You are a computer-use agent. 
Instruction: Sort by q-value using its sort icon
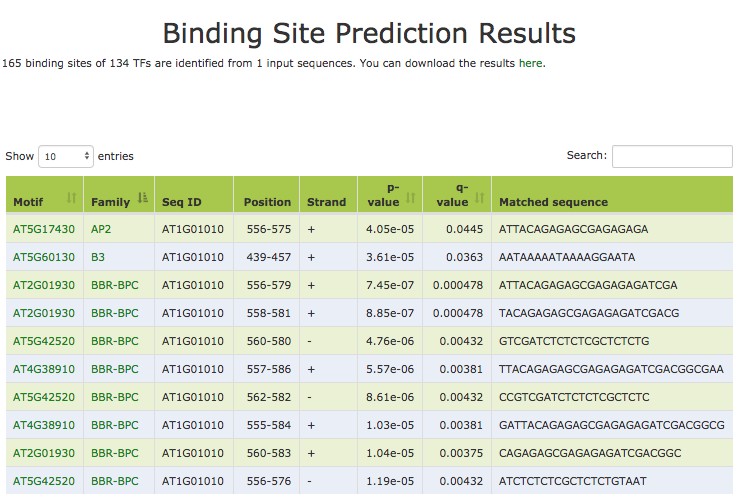(x=479, y=198)
